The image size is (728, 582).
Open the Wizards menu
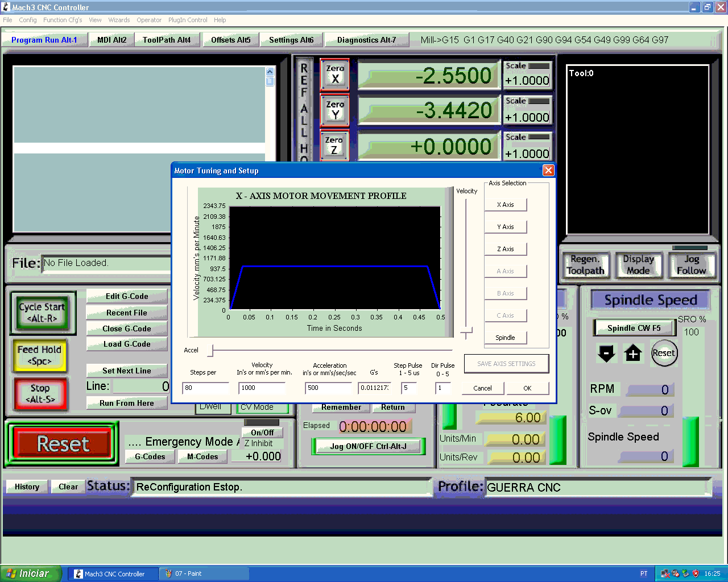click(x=119, y=20)
